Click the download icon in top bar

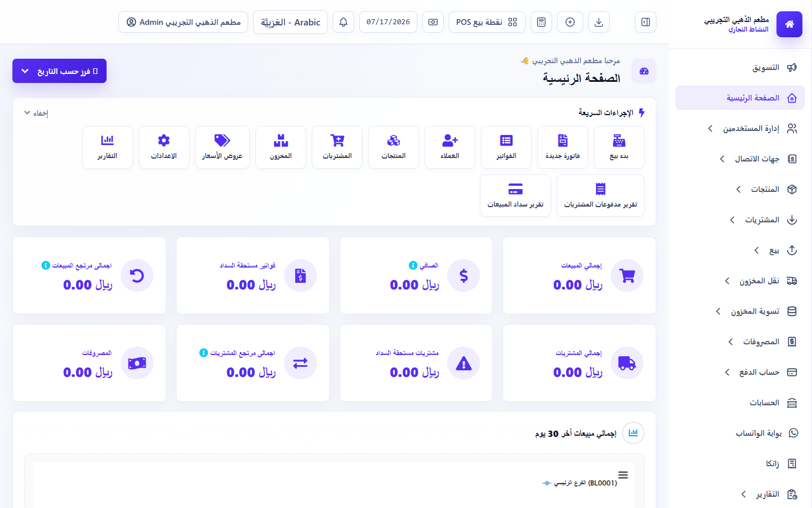tap(599, 22)
